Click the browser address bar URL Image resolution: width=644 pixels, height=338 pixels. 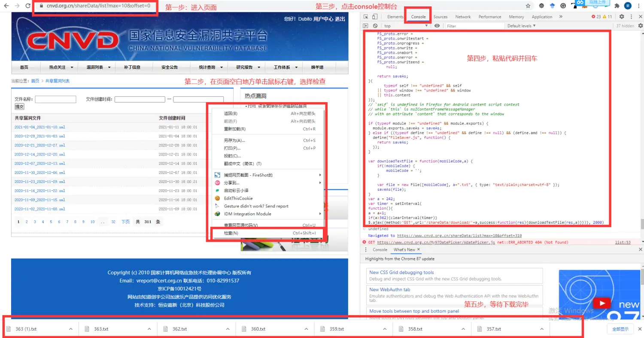point(98,6)
